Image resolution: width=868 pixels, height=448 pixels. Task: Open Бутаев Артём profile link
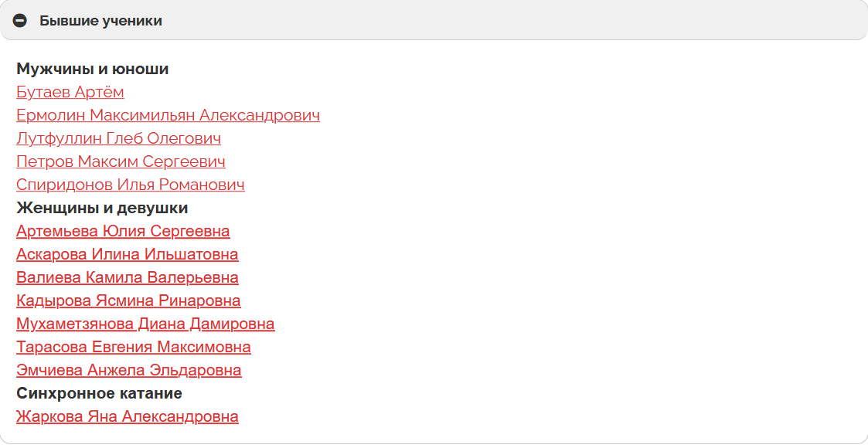click(x=70, y=93)
